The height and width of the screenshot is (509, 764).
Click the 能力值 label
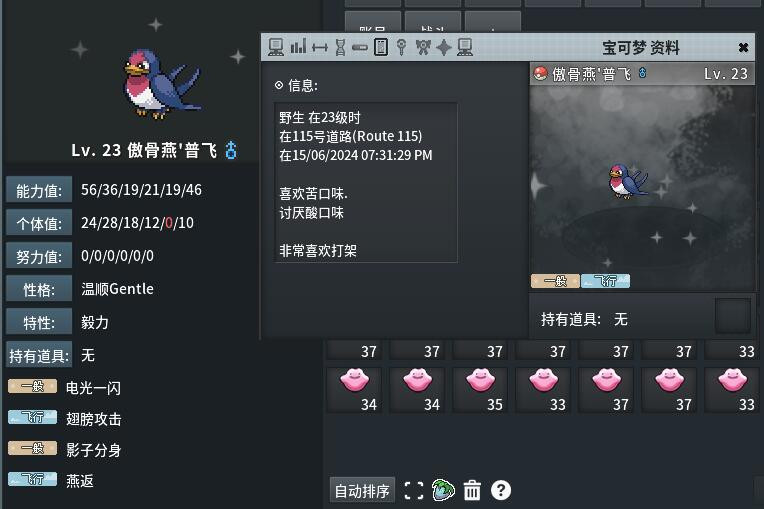(x=39, y=190)
